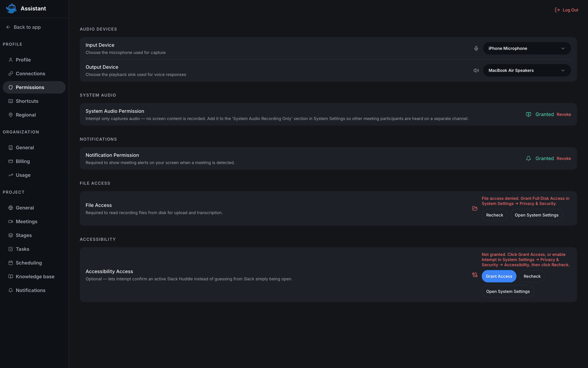Revoke the System Audio Permission
The width and height of the screenshot is (588, 368).
pyautogui.click(x=563, y=114)
